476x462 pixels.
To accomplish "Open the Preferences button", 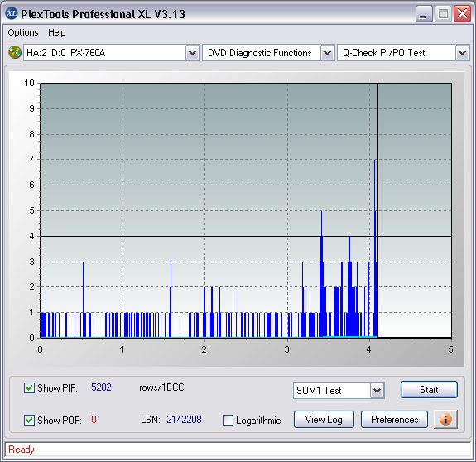I will pyautogui.click(x=394, y=420).
